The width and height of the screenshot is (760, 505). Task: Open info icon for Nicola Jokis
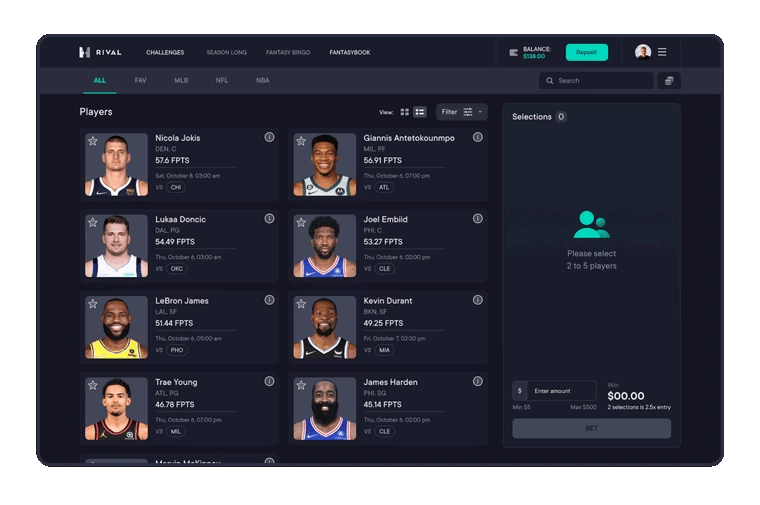coord(269,137)
